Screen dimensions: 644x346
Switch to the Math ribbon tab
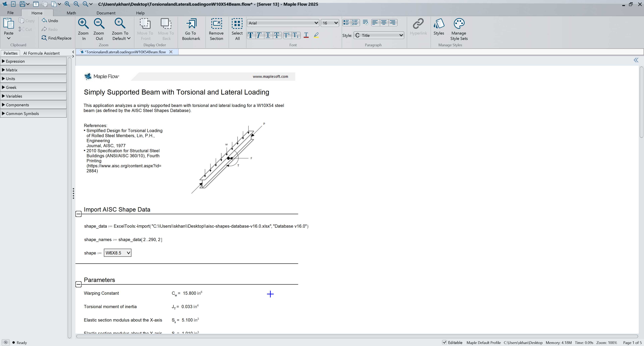pos(71,13)
